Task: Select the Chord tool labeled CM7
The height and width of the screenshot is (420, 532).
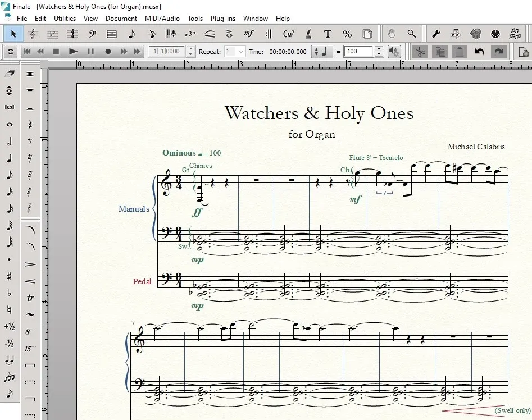Action: (x=288, y=34)
